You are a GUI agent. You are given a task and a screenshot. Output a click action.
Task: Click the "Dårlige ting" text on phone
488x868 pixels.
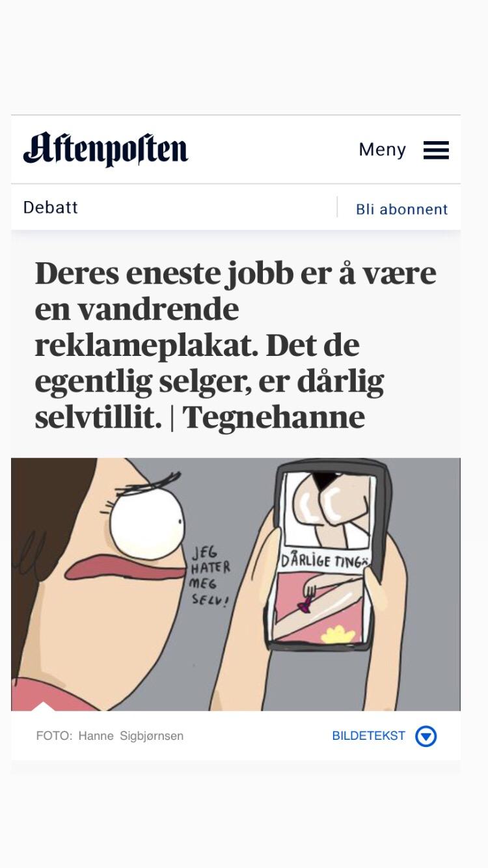pos(323,562)
